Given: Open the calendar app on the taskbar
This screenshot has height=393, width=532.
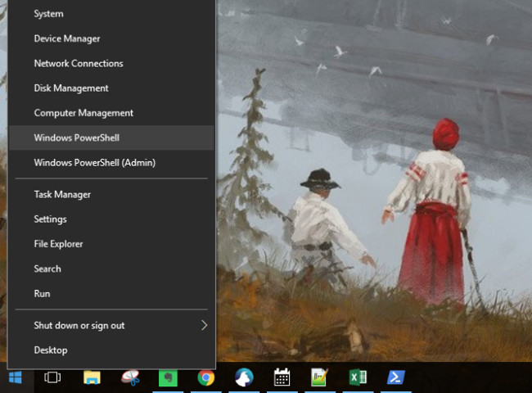Looking at the screenshot, I should 282,377.
